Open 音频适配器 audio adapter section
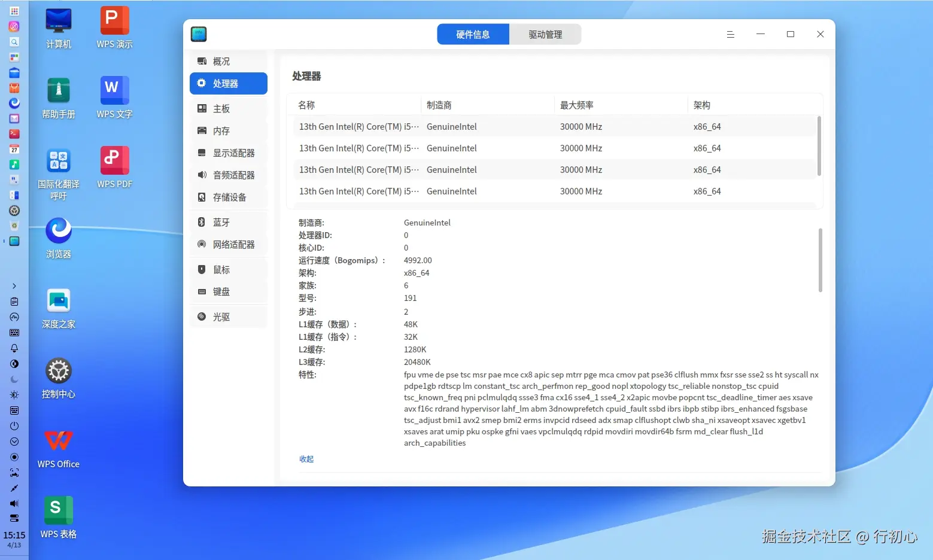The height and width of the screenshot is (560, 933). (x=228, y=175)
